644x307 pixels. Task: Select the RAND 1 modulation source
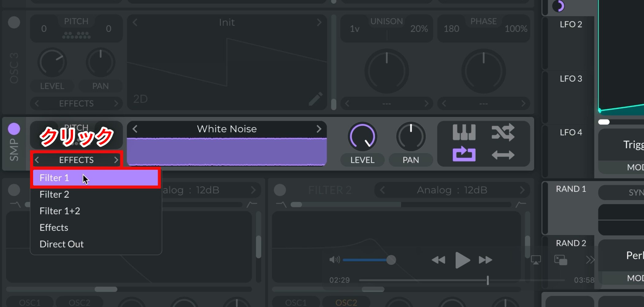[571, 189]
